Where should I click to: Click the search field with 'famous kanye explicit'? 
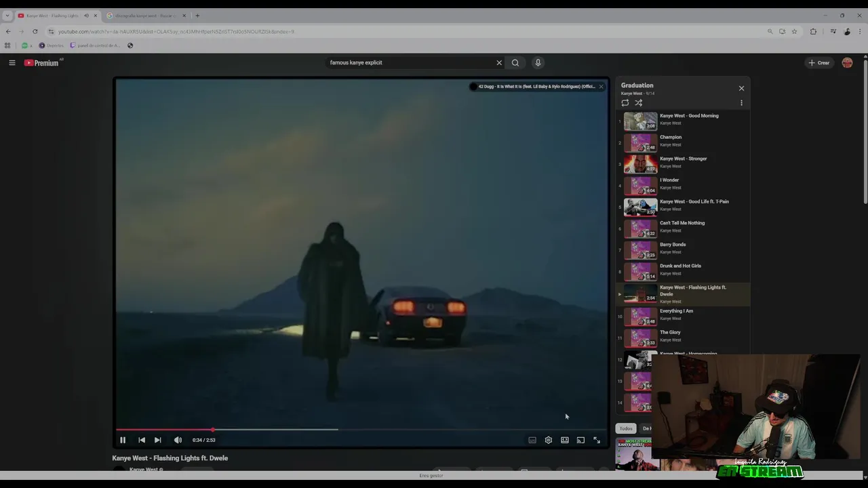click(410, 62)
